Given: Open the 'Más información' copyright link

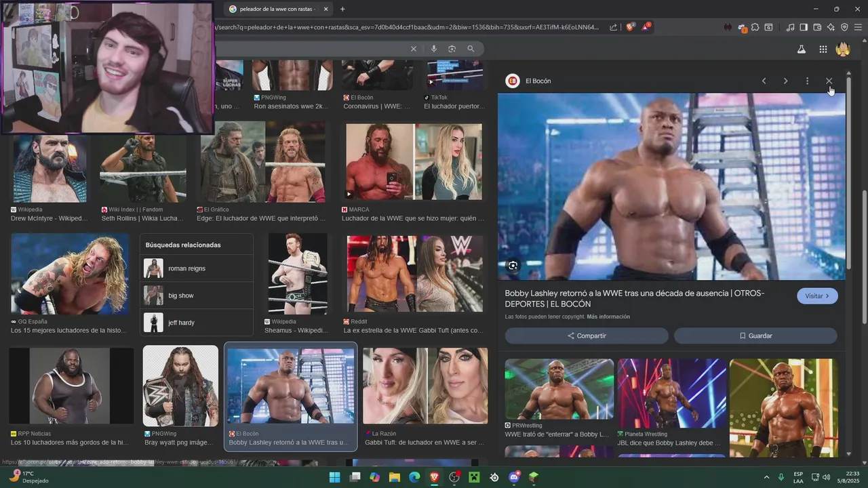Looking at the screenshot, I should [608, 317].
